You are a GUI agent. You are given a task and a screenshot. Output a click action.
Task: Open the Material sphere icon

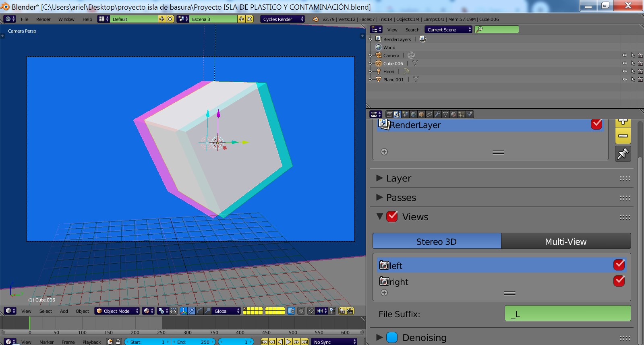pos(453,114)
